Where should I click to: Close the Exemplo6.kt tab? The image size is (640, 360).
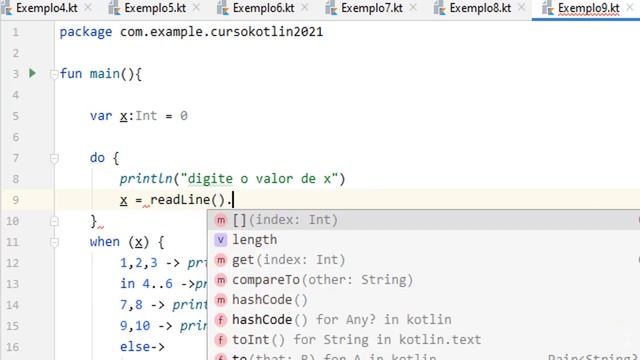(x=305, y=8)
